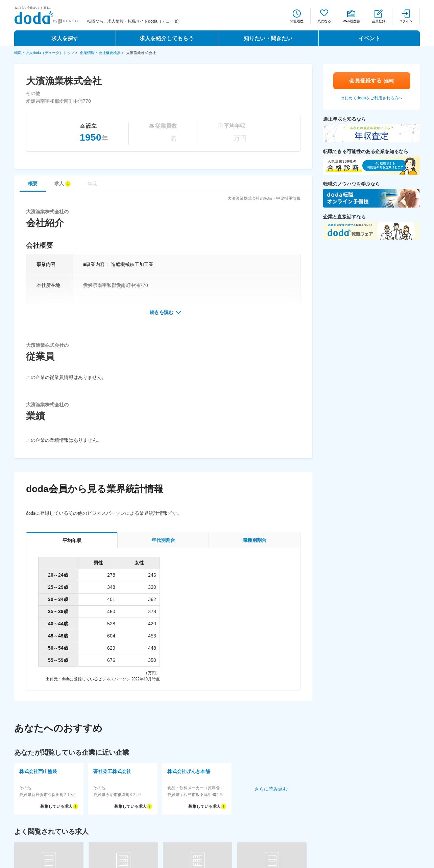Open the 合格診断 banner
Screen dimensions: 434x868
[x=371, y=165]
